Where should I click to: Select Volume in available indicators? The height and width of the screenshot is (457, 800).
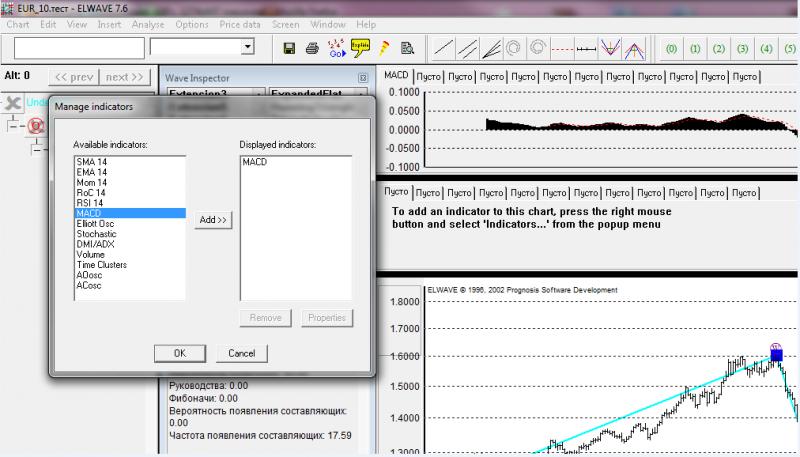pos(130,255)
